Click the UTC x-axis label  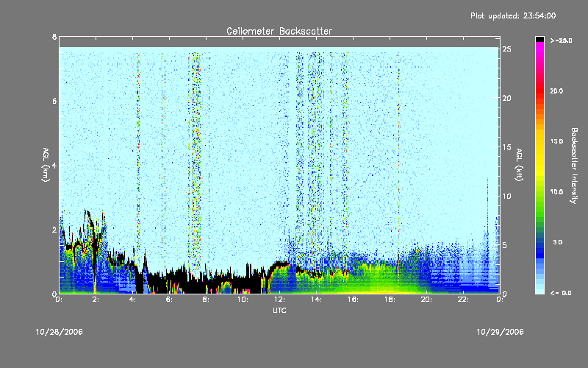click(279, 310)
